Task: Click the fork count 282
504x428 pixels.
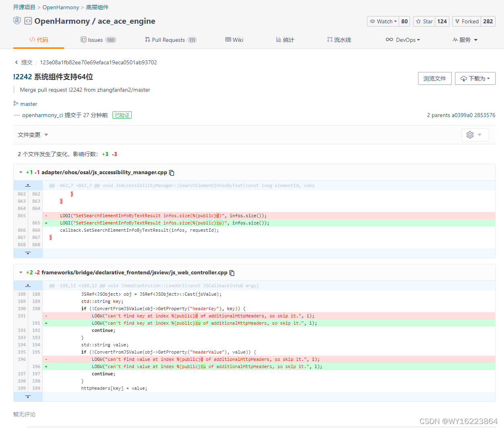Action: 488,21
